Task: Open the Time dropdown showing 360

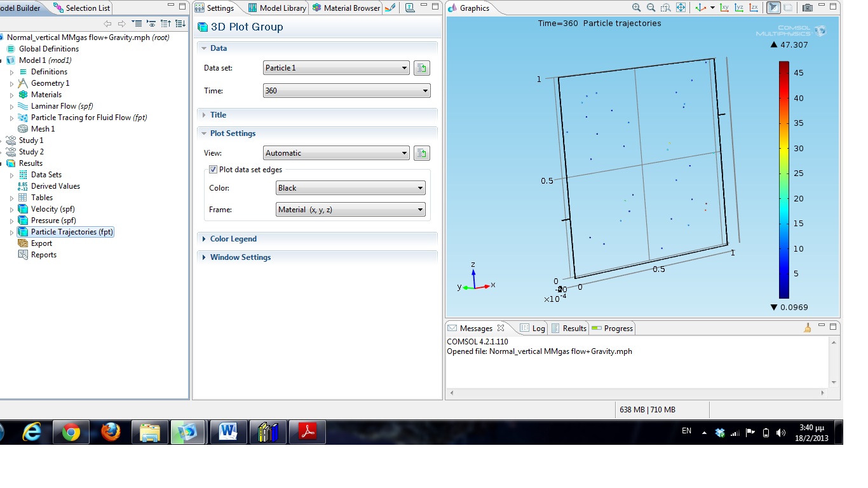Action: (x=346, y=91)
